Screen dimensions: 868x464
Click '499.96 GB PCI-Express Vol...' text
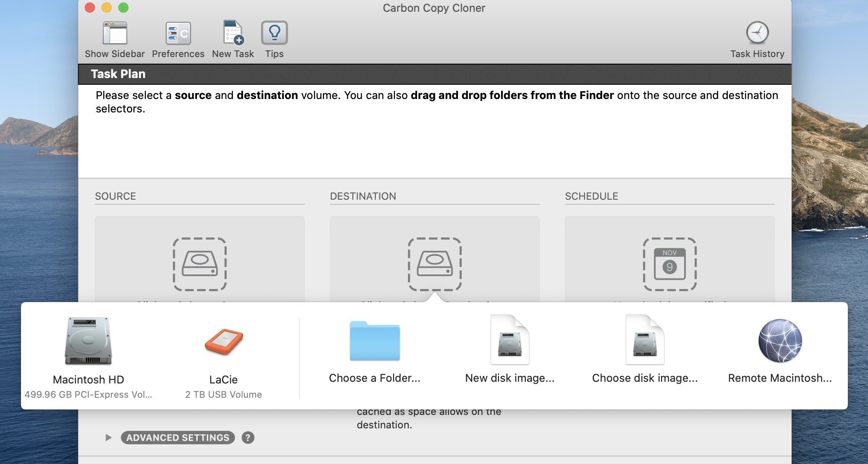(x=89, y=394)
